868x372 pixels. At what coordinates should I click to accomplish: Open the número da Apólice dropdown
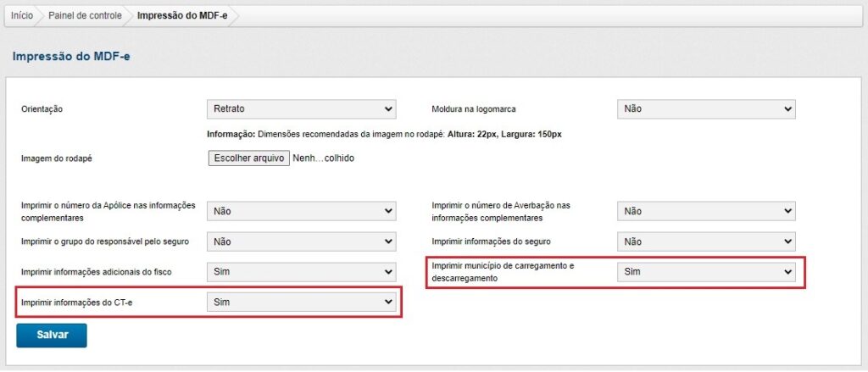tap(302, 211)
